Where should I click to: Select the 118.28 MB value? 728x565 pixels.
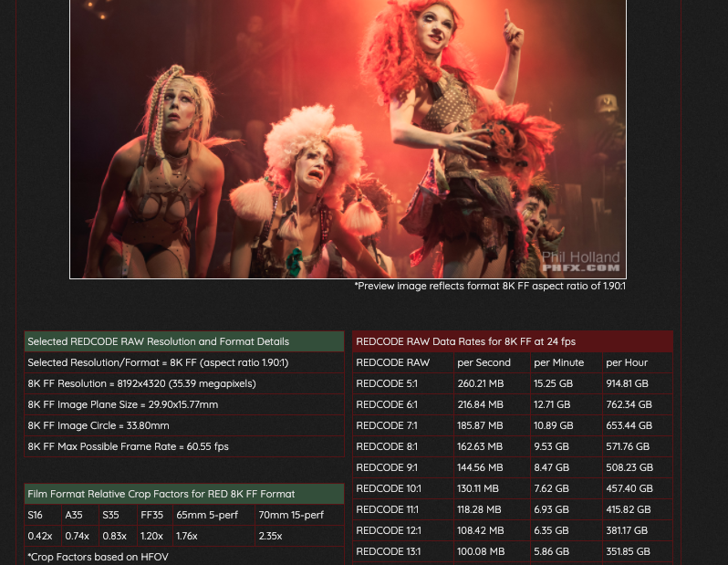click(492, 509)
